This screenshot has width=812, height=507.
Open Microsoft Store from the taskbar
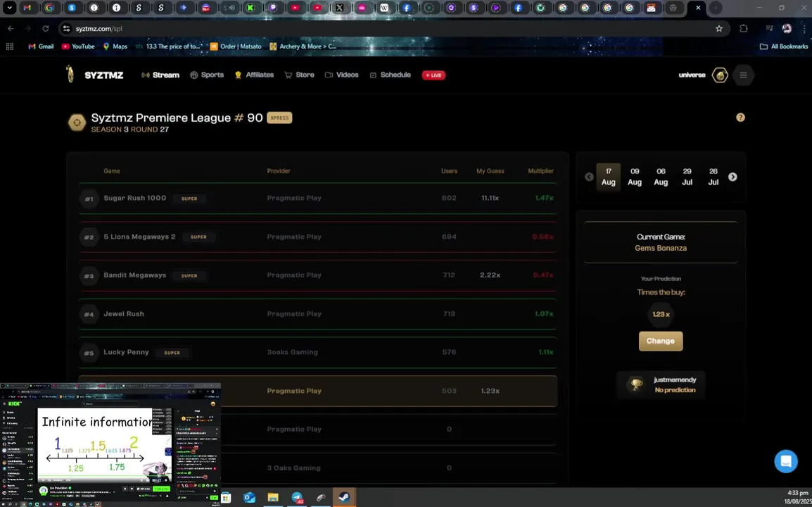point(226,498)
